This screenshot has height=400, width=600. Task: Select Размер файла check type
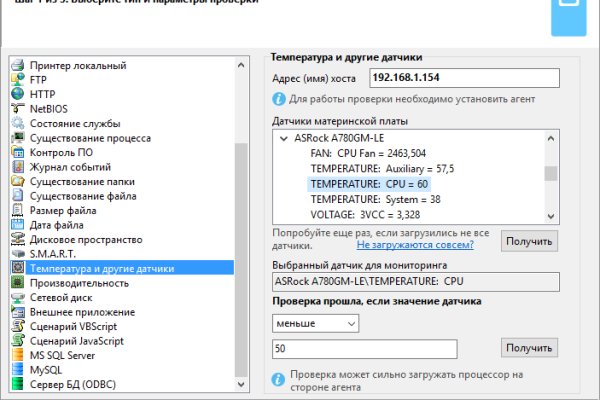tap(63, 211)
